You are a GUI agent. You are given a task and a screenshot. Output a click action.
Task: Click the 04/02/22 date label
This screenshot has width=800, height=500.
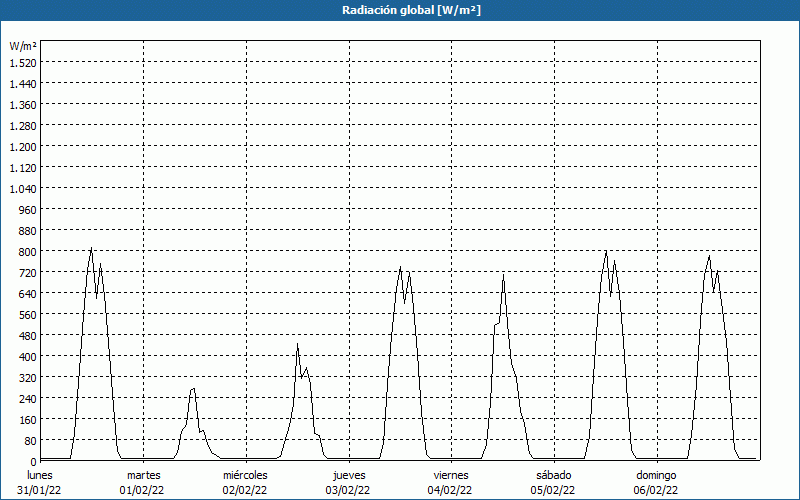coord(451,490)
